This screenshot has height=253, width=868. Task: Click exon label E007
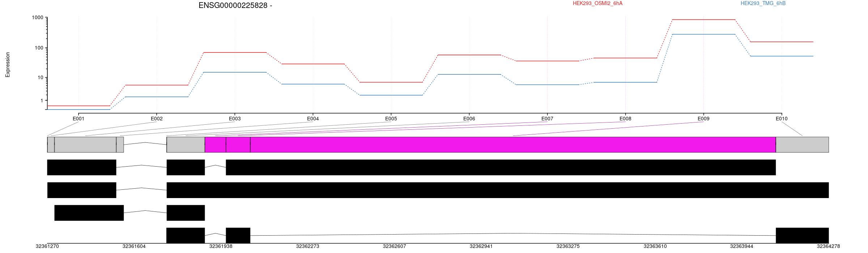(547, 119)
